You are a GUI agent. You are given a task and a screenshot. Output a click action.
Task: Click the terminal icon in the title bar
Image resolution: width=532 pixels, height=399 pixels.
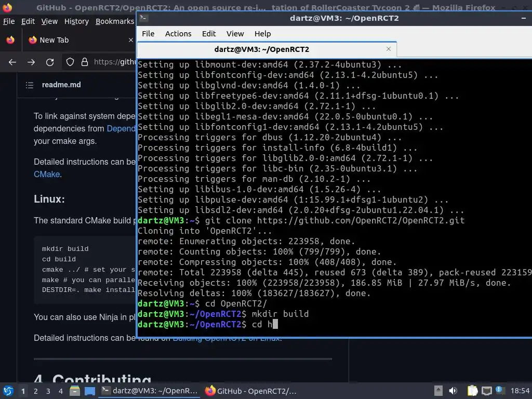pyautogui.click(x=143, y=18)
